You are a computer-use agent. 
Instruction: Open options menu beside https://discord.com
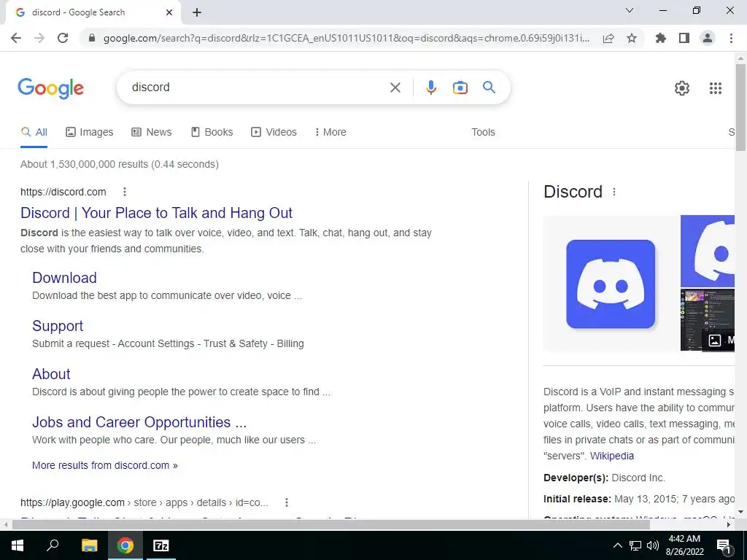tap(124, 192)
